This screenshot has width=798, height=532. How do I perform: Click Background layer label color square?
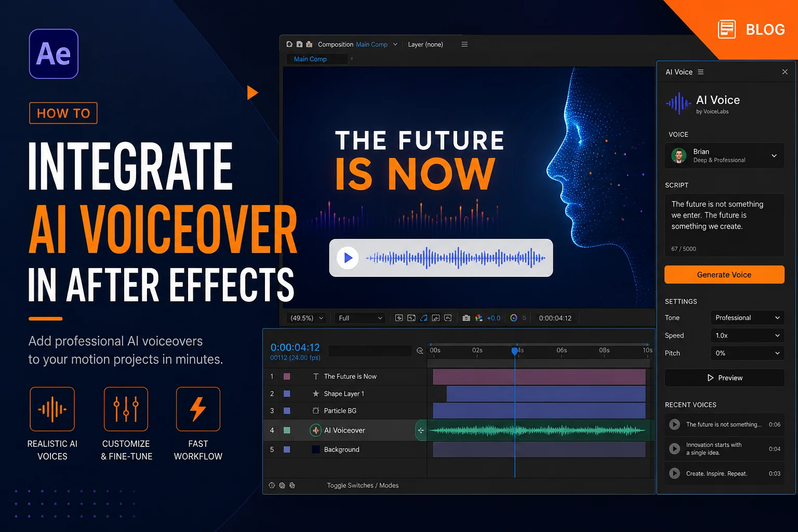[287, 449]
